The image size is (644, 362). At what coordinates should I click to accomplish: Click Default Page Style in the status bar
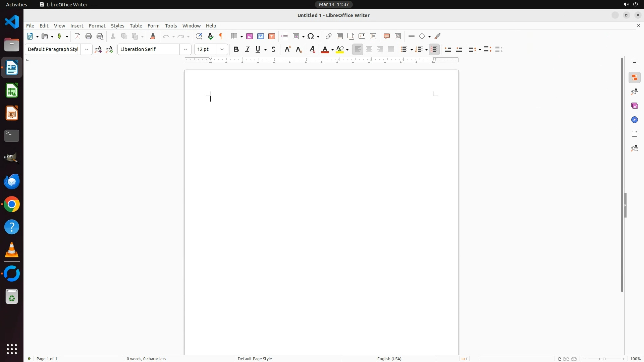coord(255,359)
